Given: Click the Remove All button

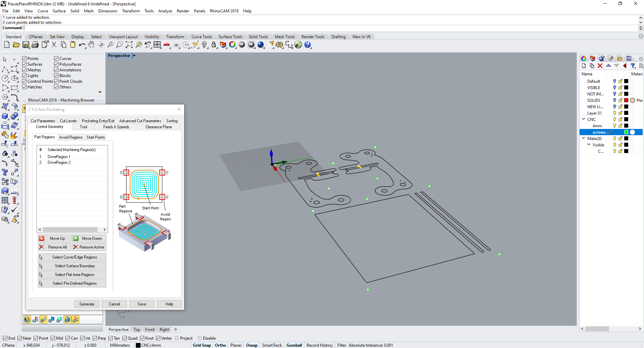Looking at the screenshot, I should click(x=55, y=247).
